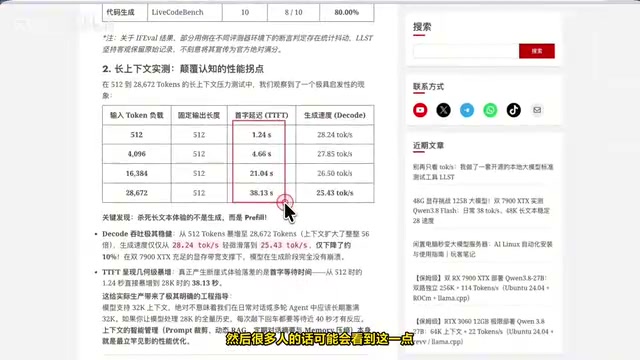
Task: Click the 27.85 tok/s table cell
Action: tap(334, 154)
